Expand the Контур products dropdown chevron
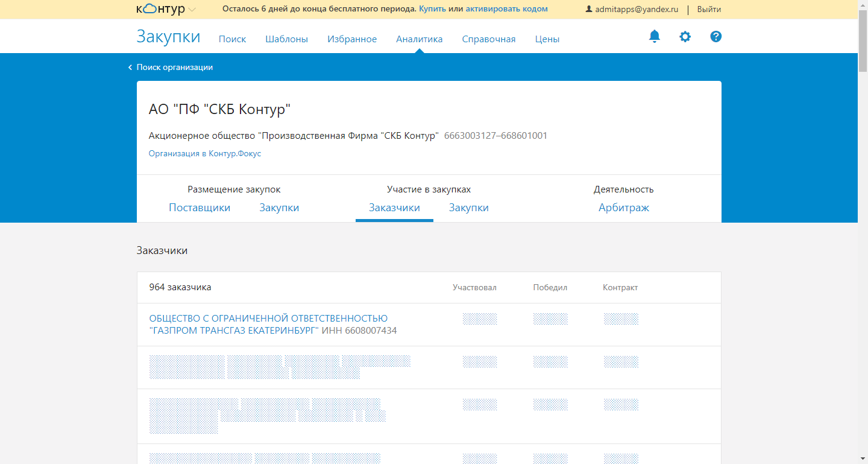This screenshot has width=868, height=464. click(x=192, y=10)
